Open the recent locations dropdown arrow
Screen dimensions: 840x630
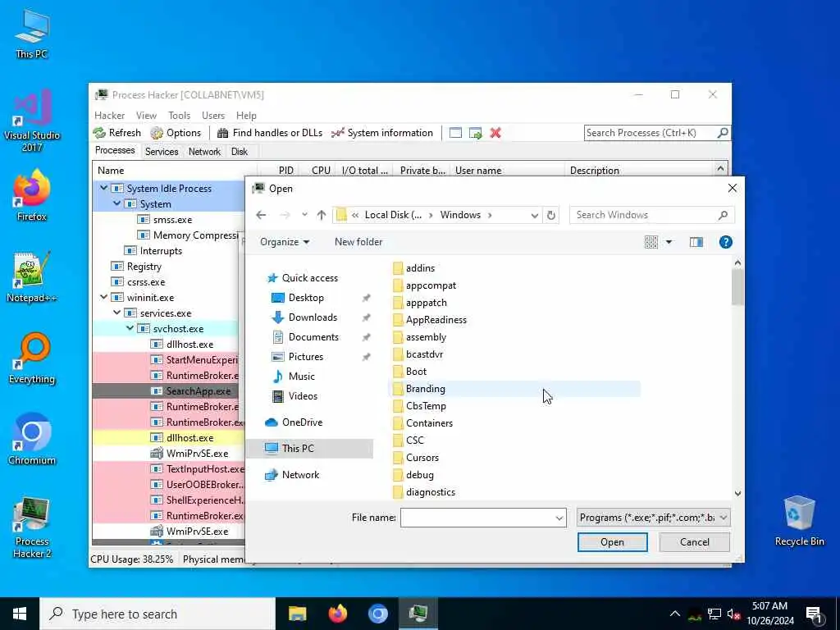pyautogui.click(x=304, y=215)
